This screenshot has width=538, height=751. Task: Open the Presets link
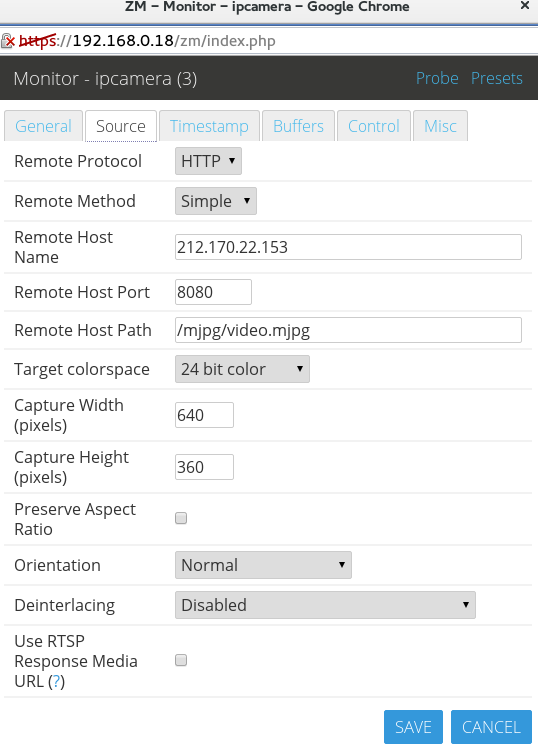[x=497, y=78]
